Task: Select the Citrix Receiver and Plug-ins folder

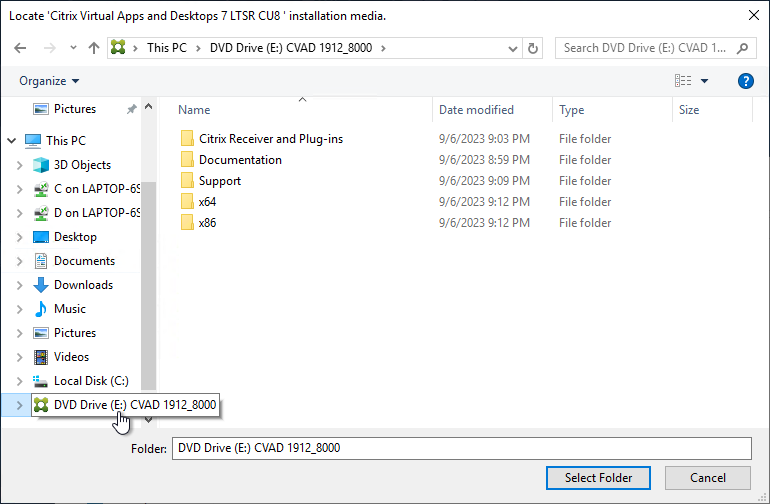Action: coord(271,139)
